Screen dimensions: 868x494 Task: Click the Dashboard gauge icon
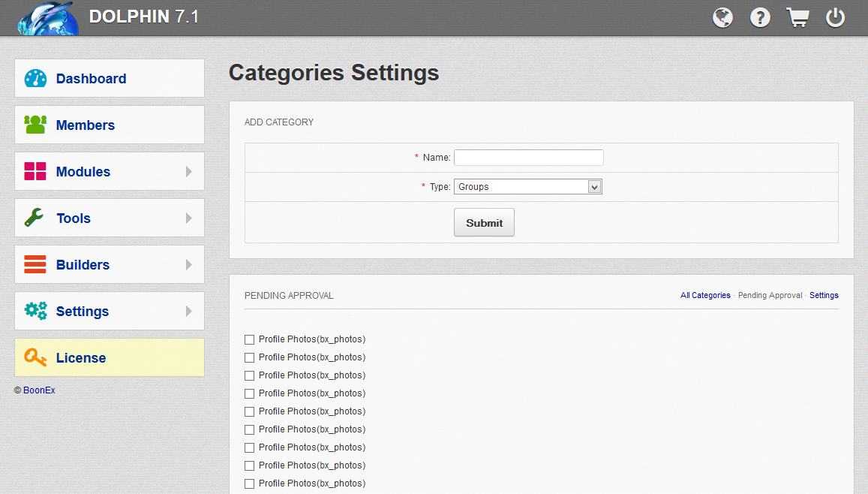click(35, 79)
